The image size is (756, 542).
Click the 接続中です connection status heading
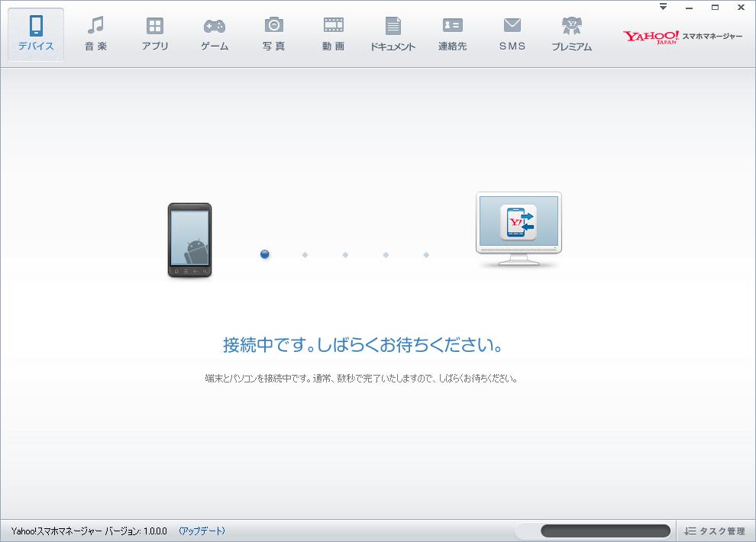(x=363, y=344)
